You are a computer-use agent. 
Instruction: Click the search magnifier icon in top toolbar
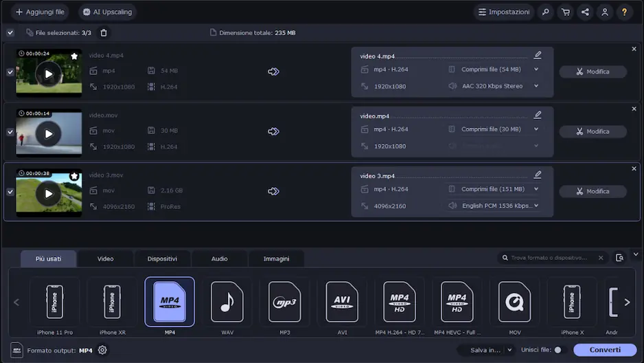(546, 12)
